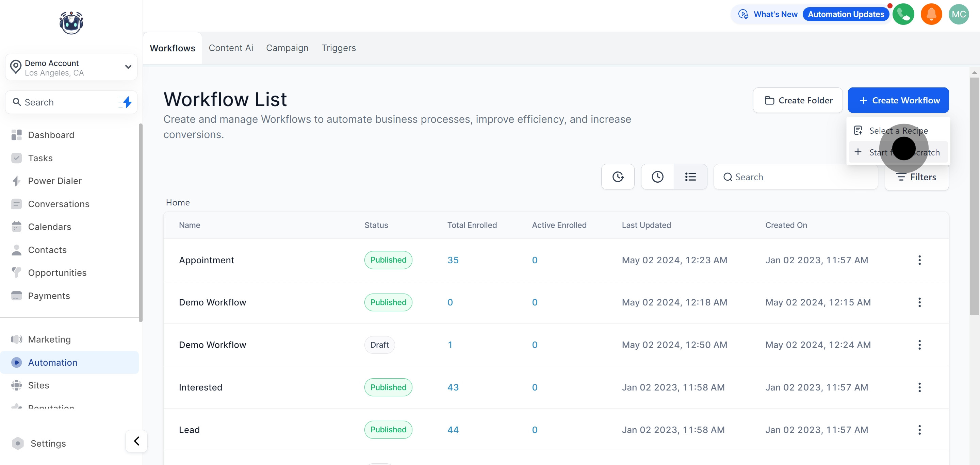Image resolution: width=980 pixels, height=465 pixels.
Task: Click the Automation Updates pill
Action: [846, 14]
